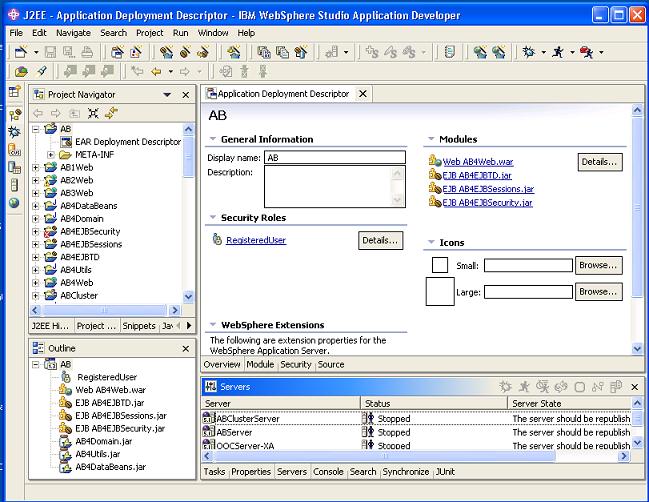Open the Project Navigator view menu arrow
The image size is (649, 502).
click(x=167, y=95)
